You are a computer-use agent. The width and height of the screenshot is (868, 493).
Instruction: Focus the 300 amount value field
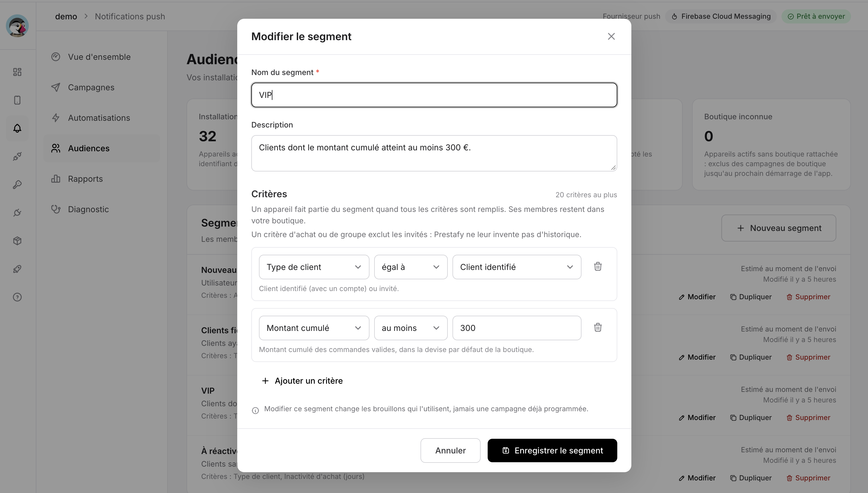click(x=516, y=328)
